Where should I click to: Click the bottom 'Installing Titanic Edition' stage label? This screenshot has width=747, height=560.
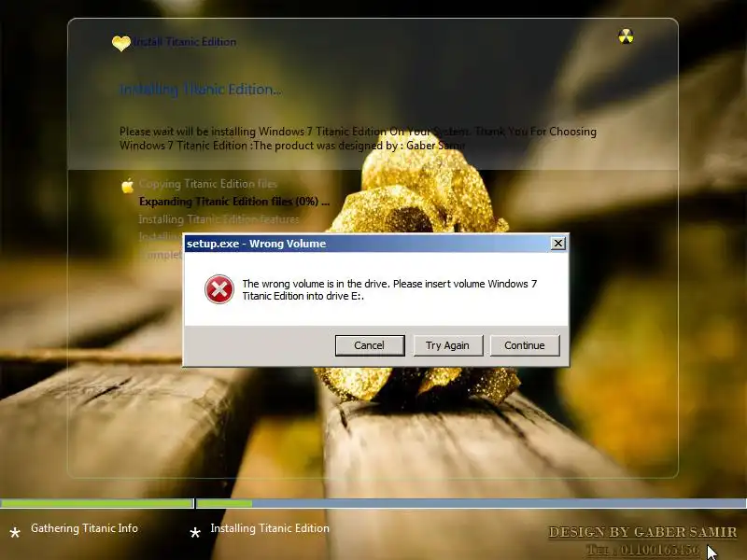[270, 528]
